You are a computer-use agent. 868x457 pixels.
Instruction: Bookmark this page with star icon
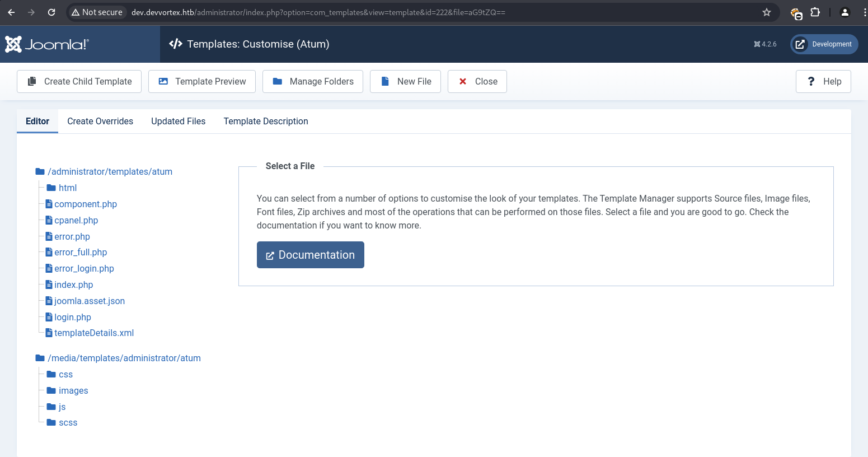pyautogui.click(x=767, y=12)
